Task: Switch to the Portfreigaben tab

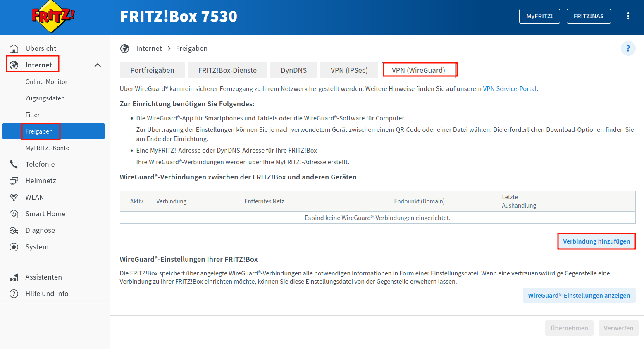Action: 152,70
